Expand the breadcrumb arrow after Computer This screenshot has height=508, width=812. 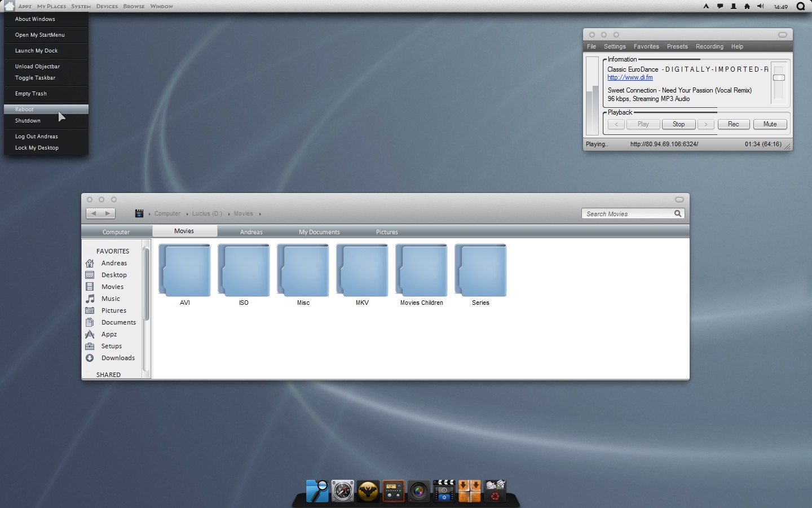click(187, 214)
